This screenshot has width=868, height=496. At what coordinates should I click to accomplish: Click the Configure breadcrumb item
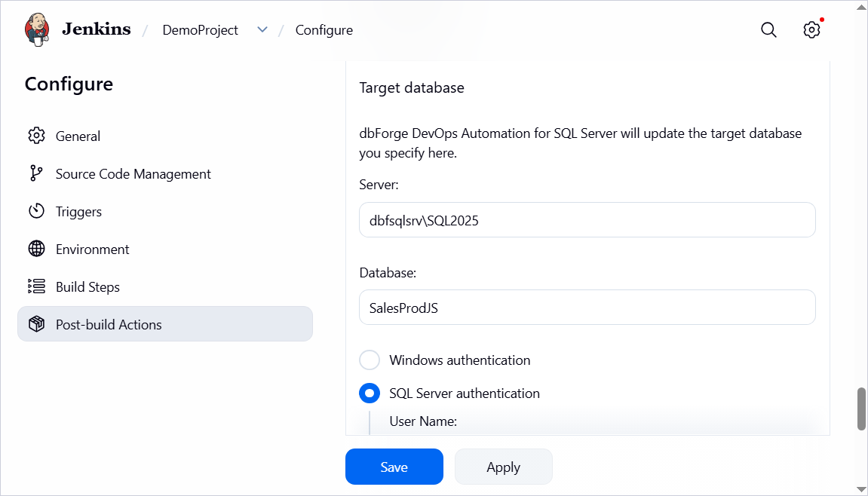pyautogui.click(x=324, y=30)
